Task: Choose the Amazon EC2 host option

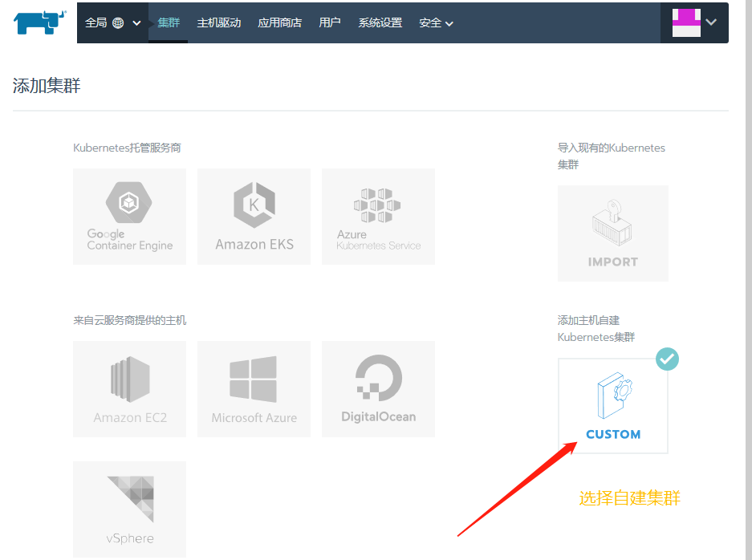Action: [129, 389]
